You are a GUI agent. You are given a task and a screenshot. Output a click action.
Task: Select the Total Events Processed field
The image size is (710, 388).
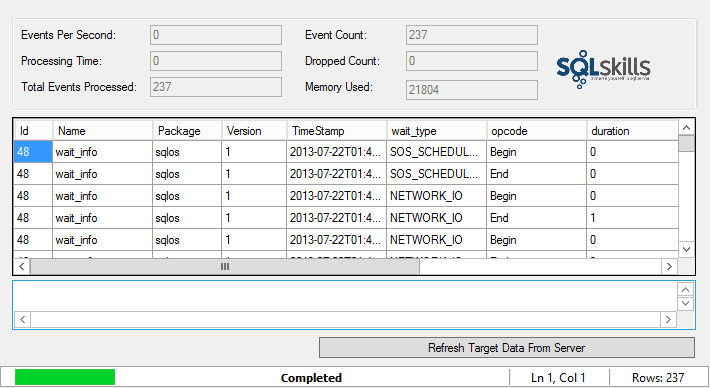[x=216, y=86]
